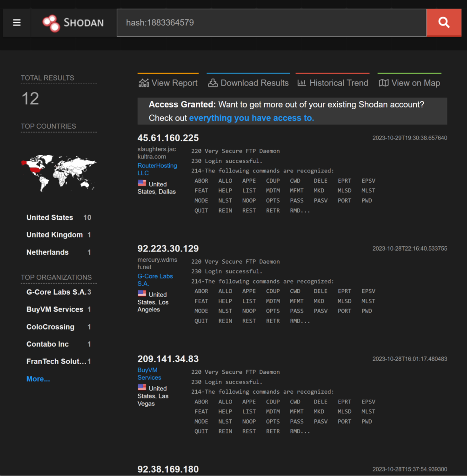The image size is (467, 476).
Task: Open result 92.223.30.129
Action: coord(168,248)
